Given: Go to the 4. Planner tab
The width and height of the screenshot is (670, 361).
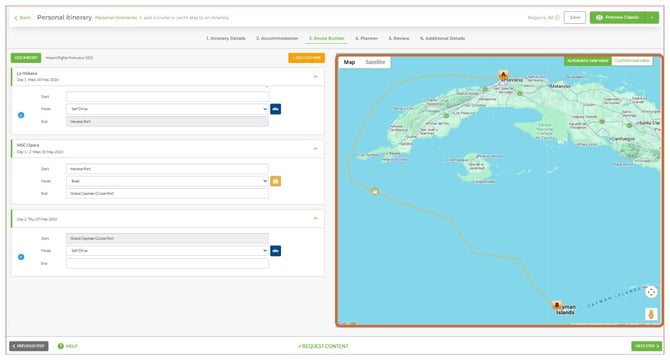Looking at the screenshot, I should point(366,38).
